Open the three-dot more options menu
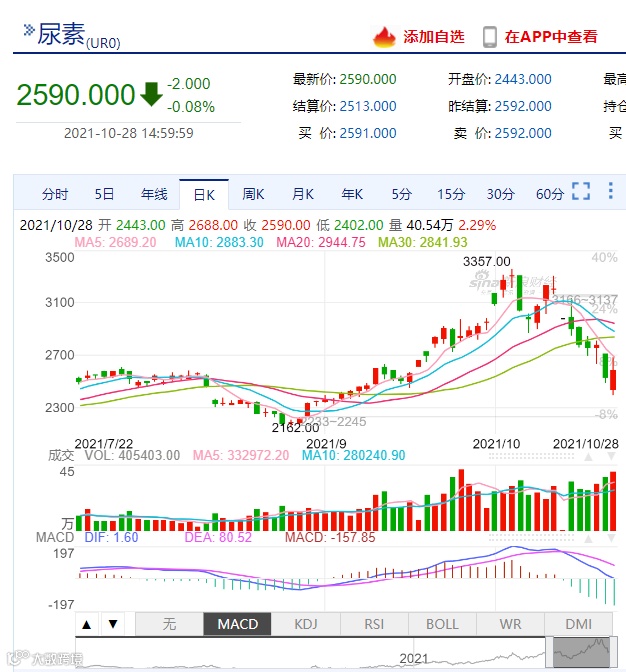Image resolution: width=626 pixels, height=672 pixels. 611,191
